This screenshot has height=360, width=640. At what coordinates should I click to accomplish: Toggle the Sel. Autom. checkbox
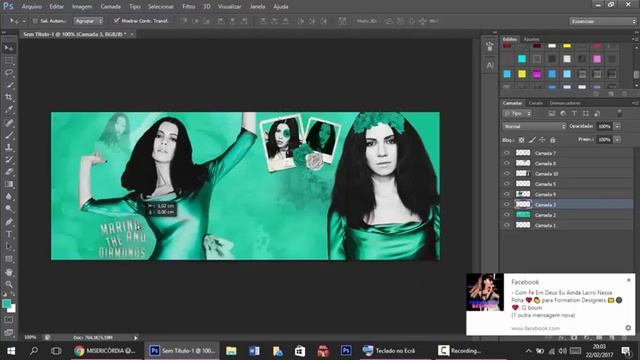click(35, 21)
